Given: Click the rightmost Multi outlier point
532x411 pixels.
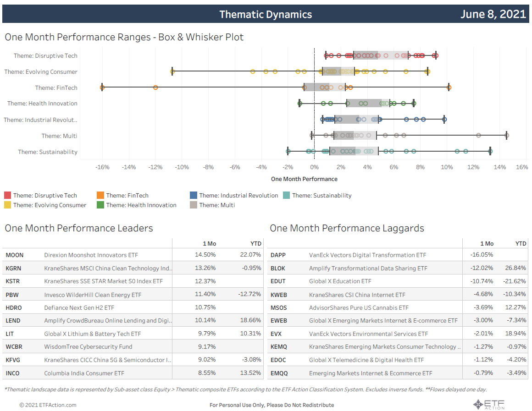Looking at the screenshot, I should (x=507, y=135).
